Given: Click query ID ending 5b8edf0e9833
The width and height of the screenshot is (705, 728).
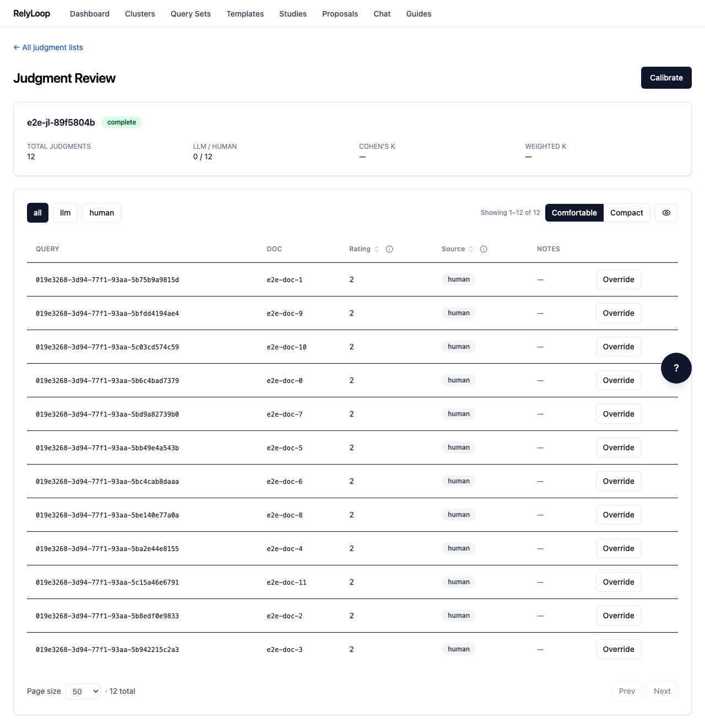Looking at the screenshot, I should (x=107, y=616).
